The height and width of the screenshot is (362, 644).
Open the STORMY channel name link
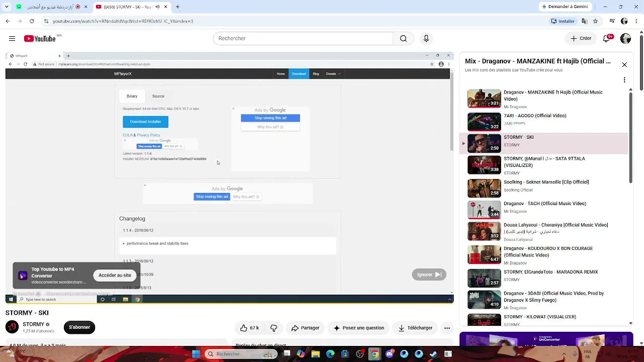point(33,324)
